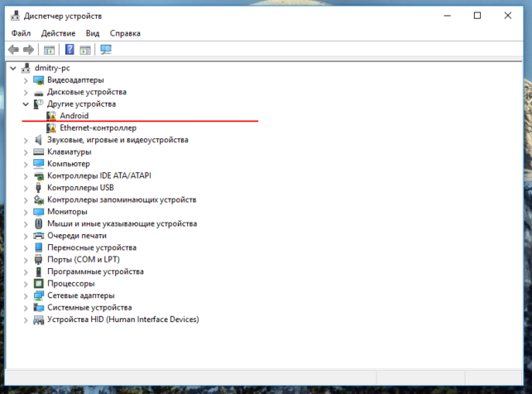Screen dimensions: 532x394
Task: Expand the Мониторы category
Action: click(x=26, y=212)
